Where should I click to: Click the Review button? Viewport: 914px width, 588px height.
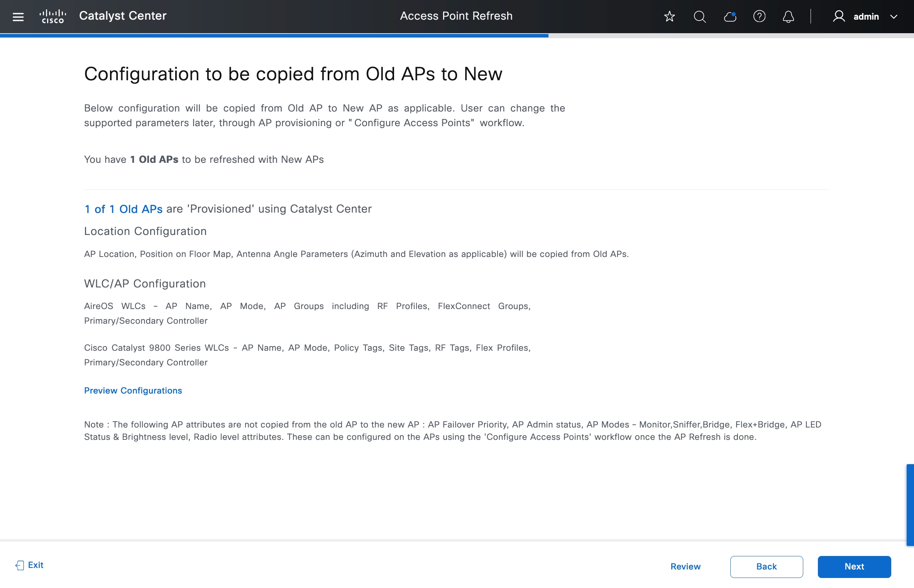[x=685, y=566]
